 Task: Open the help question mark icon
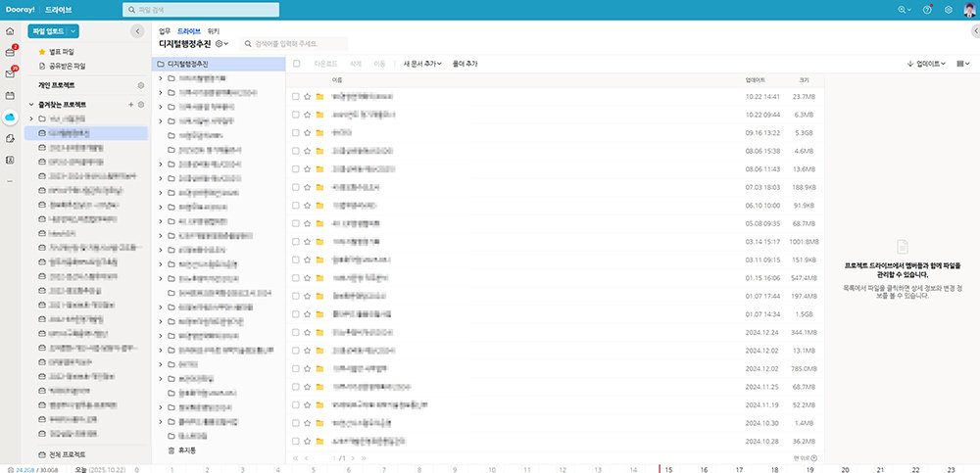(x=927, y=9)
